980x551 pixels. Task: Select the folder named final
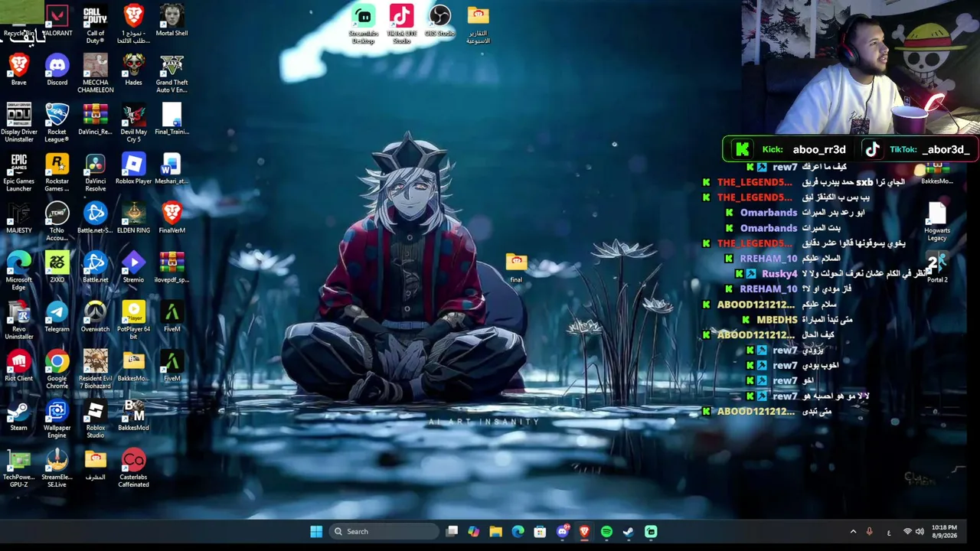click(x=516, y=267)
